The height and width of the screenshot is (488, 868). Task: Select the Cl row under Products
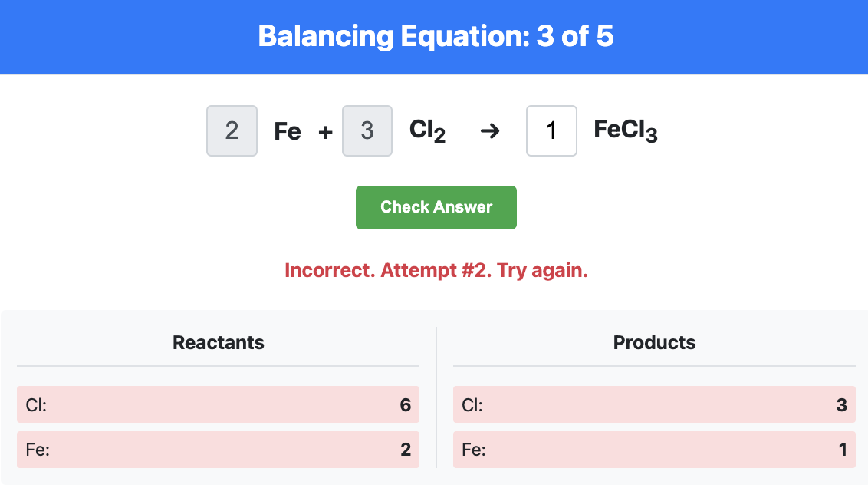(x=654, y=404)
